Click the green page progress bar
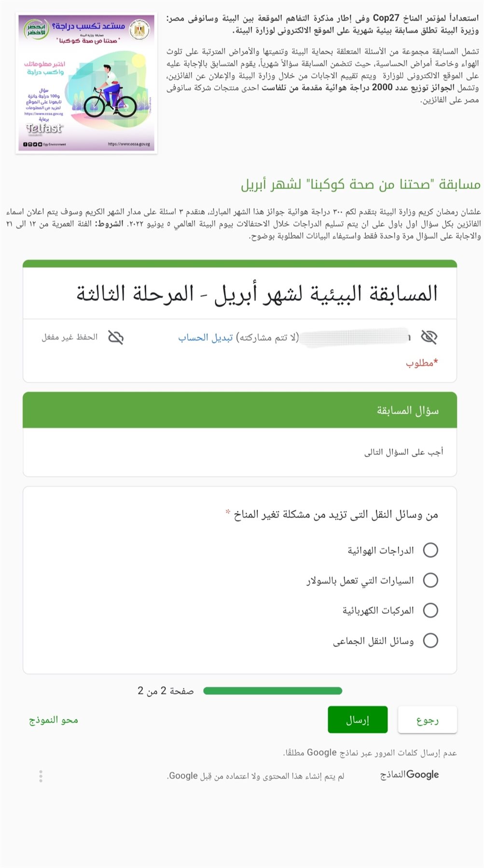This screenshot has height=868, width=484. [273, 691]
